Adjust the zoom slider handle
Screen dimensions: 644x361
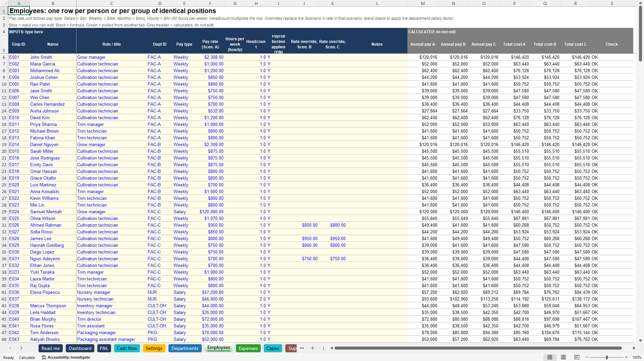coord(607,357)
